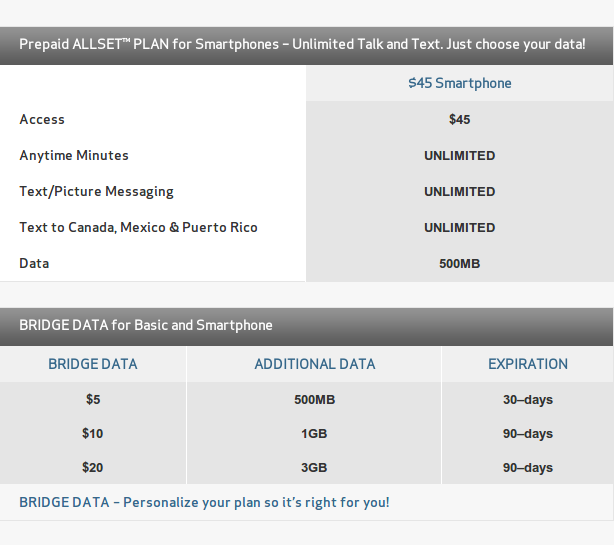Click the 3GB additional data cell
The image size is (614, 545).
[x=314, y=467]
